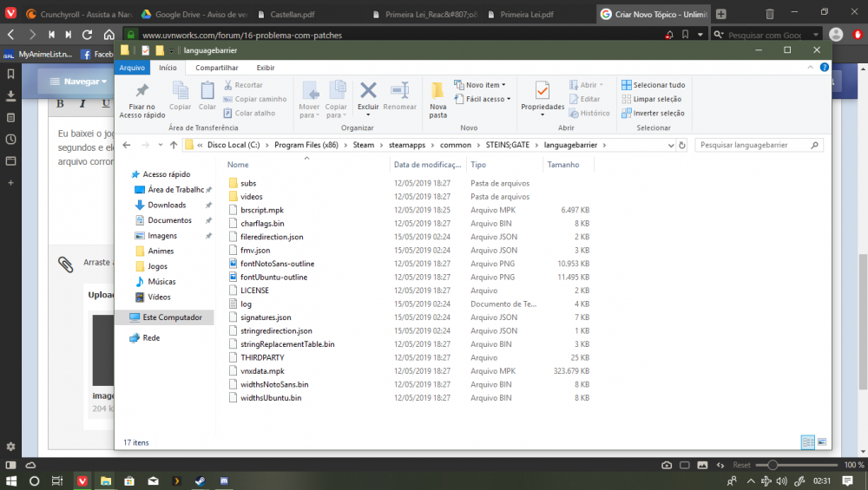Open recent locations dropdown arrow
The image size is (868, 490).
click(160, 145)
